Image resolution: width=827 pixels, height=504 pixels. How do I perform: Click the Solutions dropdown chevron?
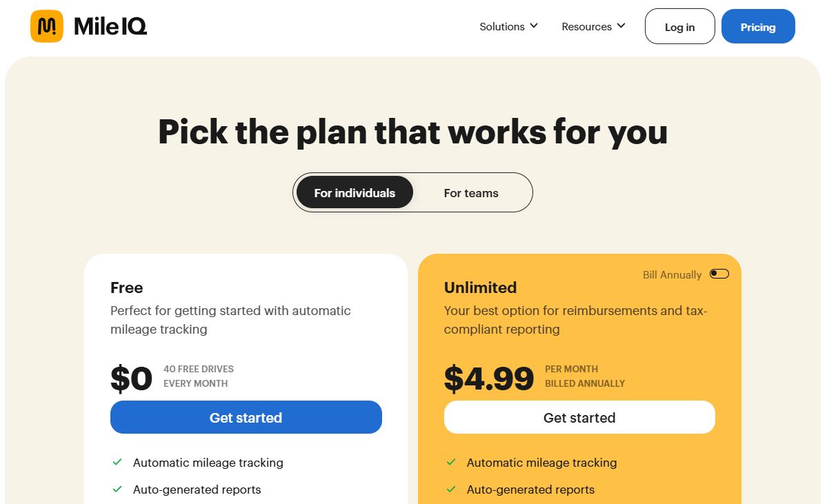click(x=534, y=26)
